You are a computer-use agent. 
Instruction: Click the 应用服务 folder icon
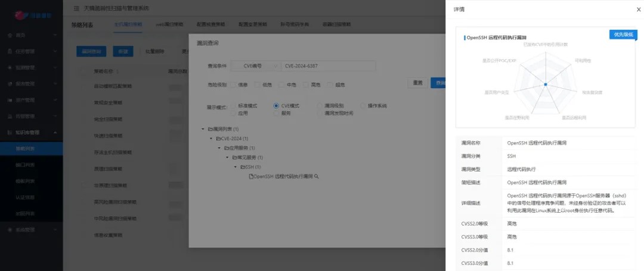point(227,148)
